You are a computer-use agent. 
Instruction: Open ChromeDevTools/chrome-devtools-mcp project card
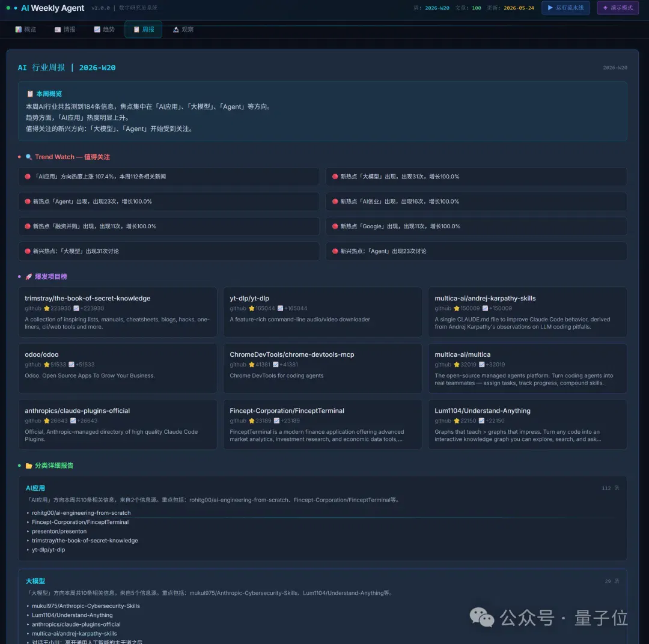tap(323, 368)
